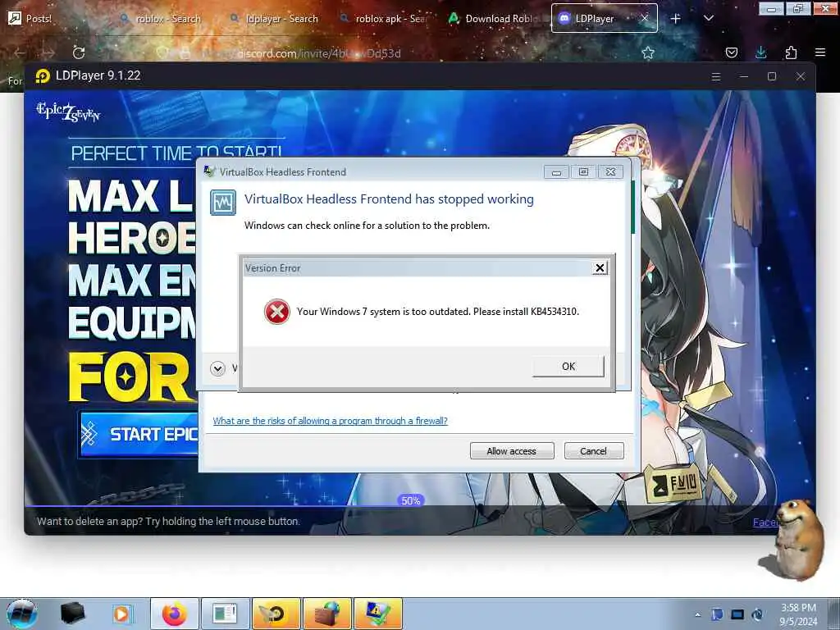Open the Firefox application menu
This screenshot has width=840, height=630.
(819, 52)
